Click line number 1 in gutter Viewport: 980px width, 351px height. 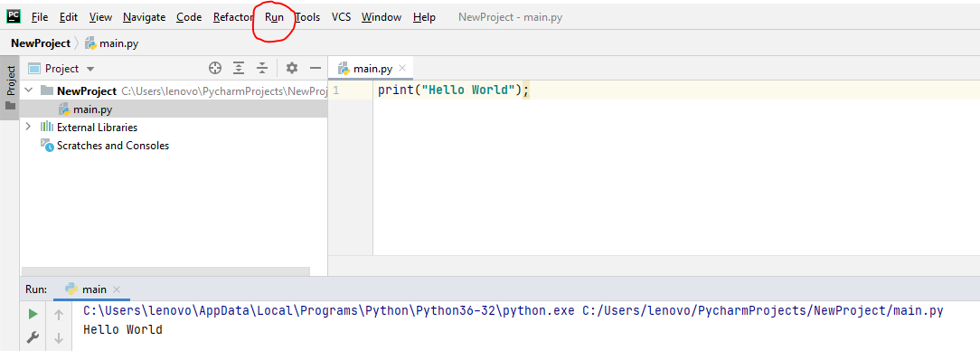335,90
